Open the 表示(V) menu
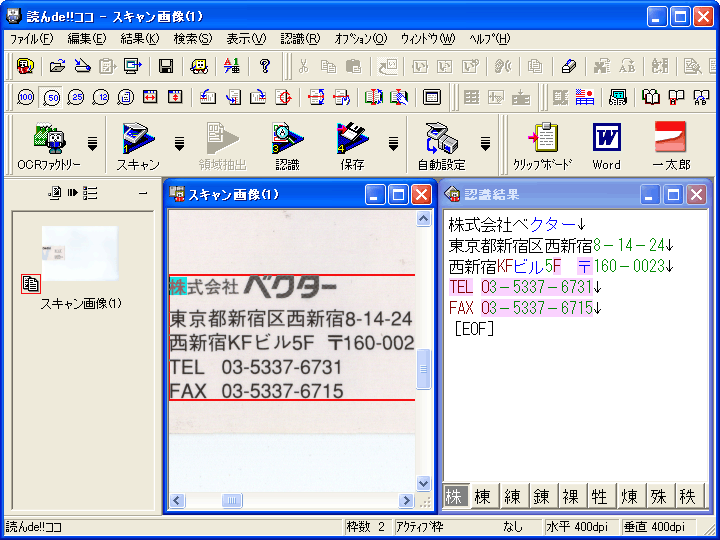 point(246,39)
